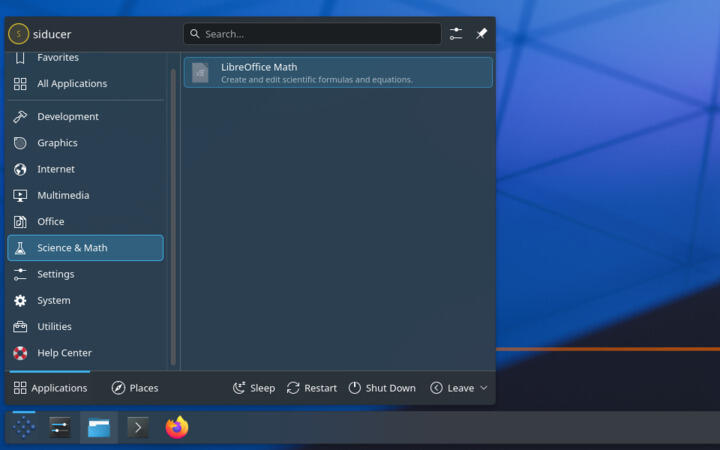Open System Settings from the taskbar
The width and height of the screenshot is (720, 450).
60,428
